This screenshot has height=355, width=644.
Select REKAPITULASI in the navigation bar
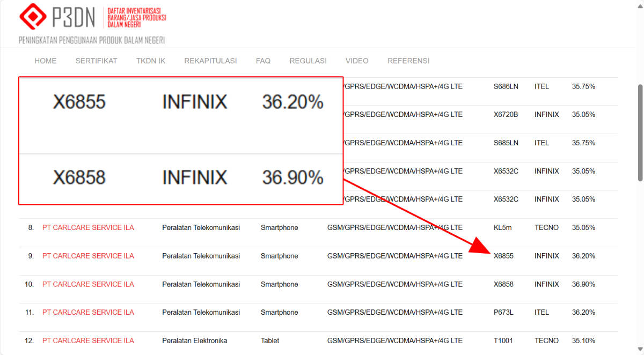210,61
